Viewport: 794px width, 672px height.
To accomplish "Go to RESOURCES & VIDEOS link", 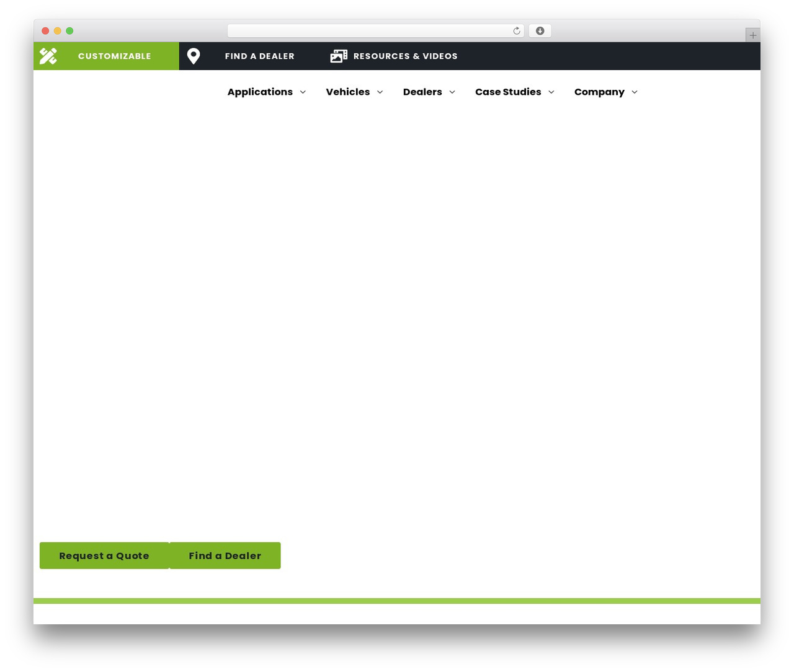I will (x=406, y=56).
